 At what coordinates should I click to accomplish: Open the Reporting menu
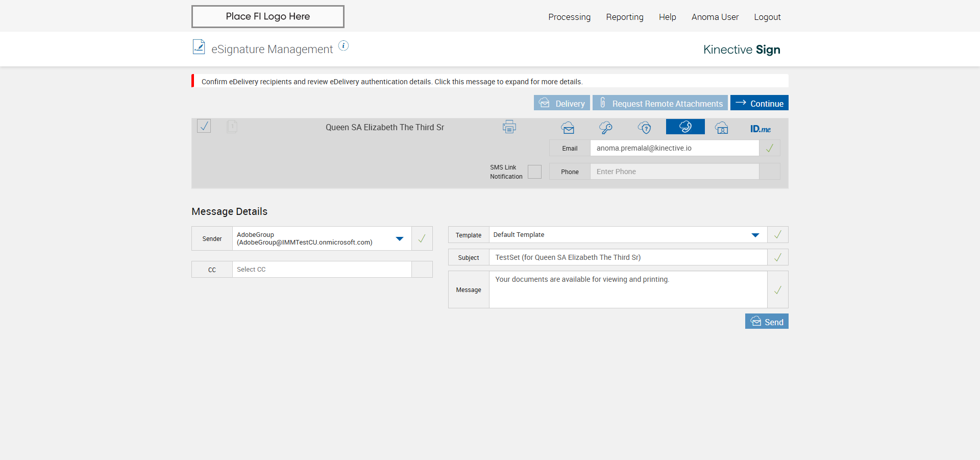pos(624,17)
